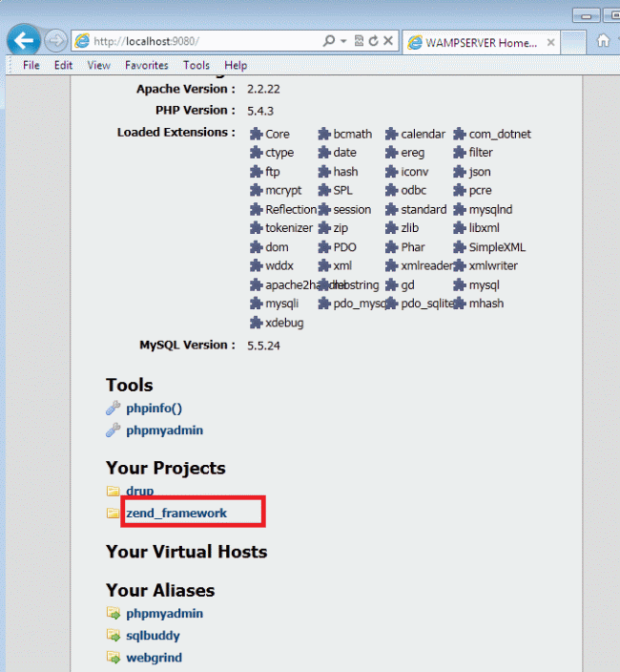Open the View menu
The image size is (620, 672).
(x=98, y=65)
